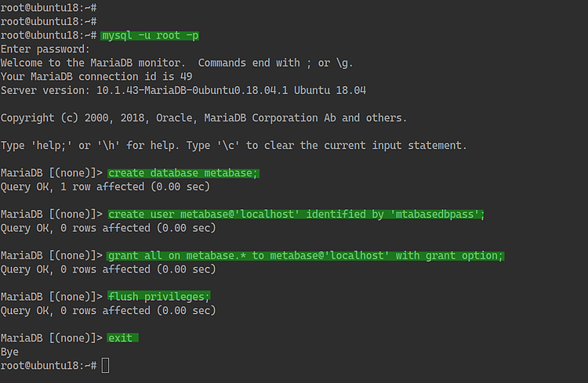
Task: Click the highlighted 'exit' command
Action: (x=122, y=338)
